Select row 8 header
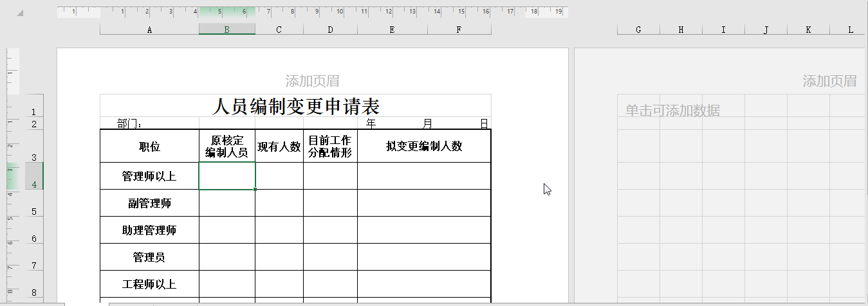This screenshot has height=306, width=868. [33, 292]
